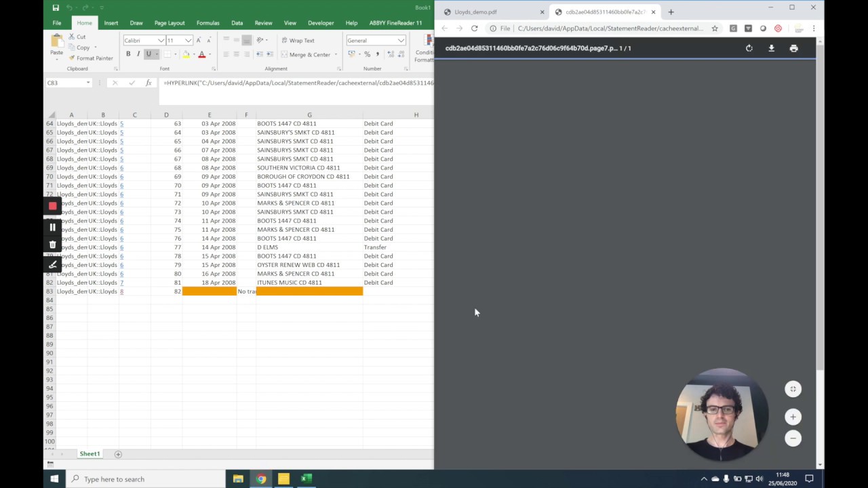Open the font color dropdown arrow
The height and width of the screenshot is (488, 868).
tap(209, 54)
